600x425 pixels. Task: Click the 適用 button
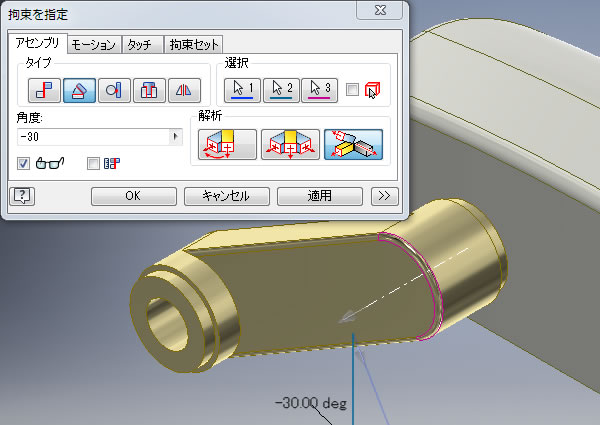click(320, 196)
